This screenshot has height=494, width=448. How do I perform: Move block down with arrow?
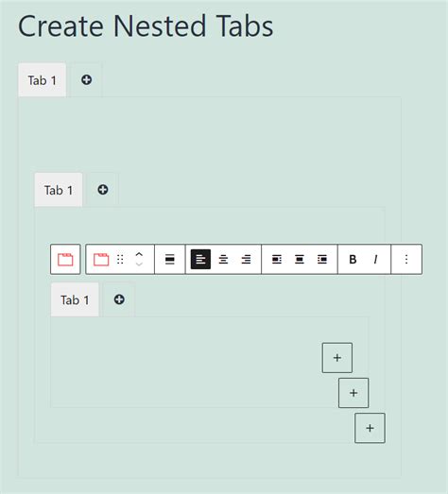[139, 264]
